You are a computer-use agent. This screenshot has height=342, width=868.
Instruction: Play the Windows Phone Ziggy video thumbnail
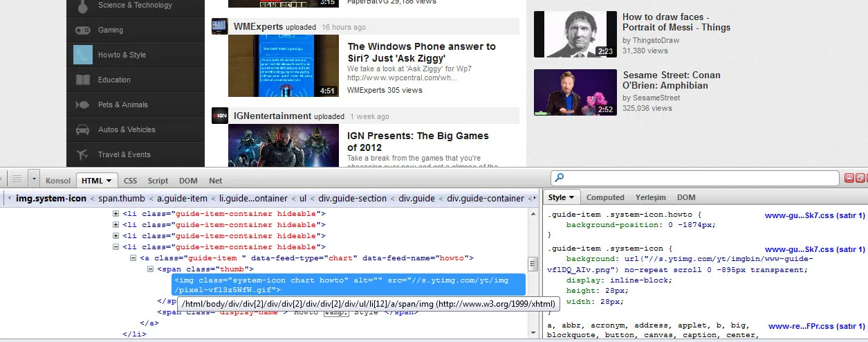point(284,66)
